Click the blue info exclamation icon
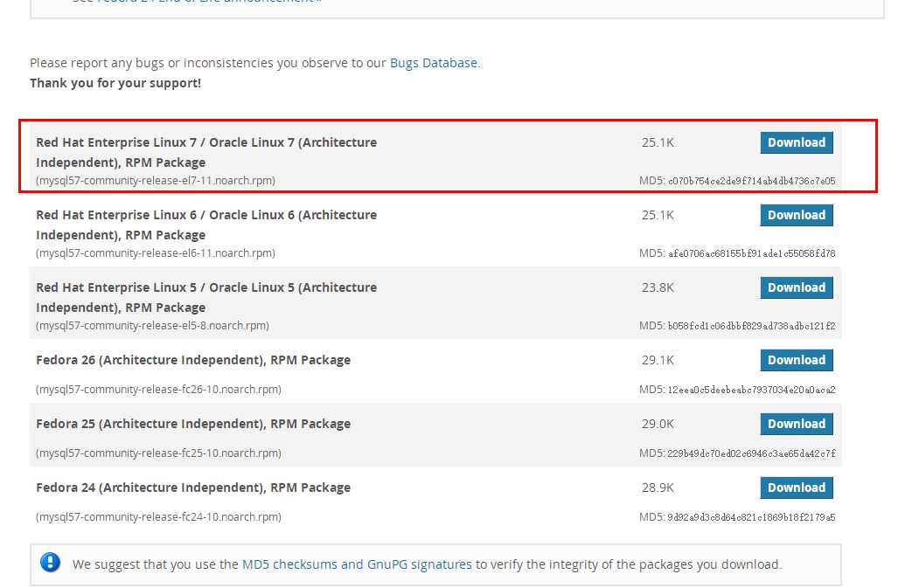 tap(51, 563)
